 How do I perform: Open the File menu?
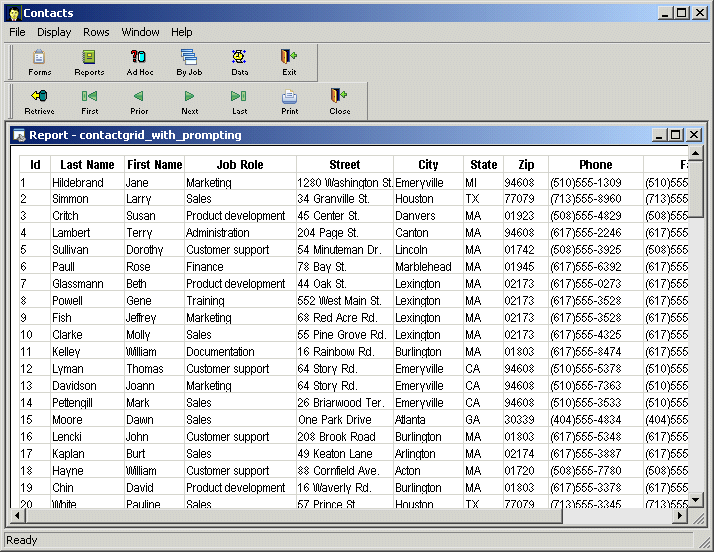[x=17, y=32]
